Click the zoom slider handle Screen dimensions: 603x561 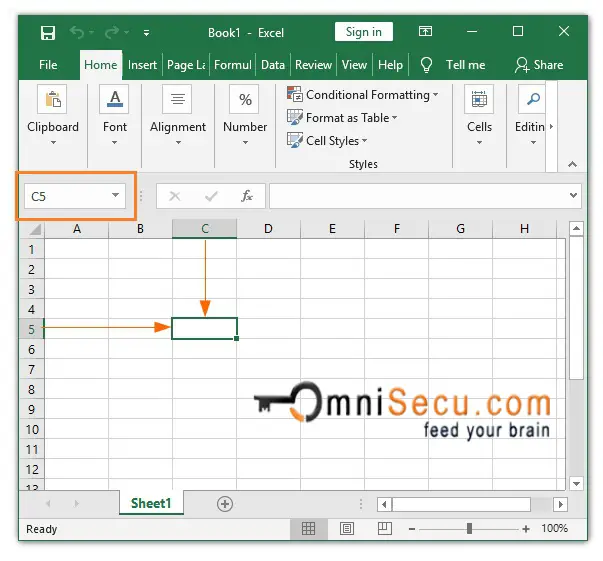click(x=469, y=529)
